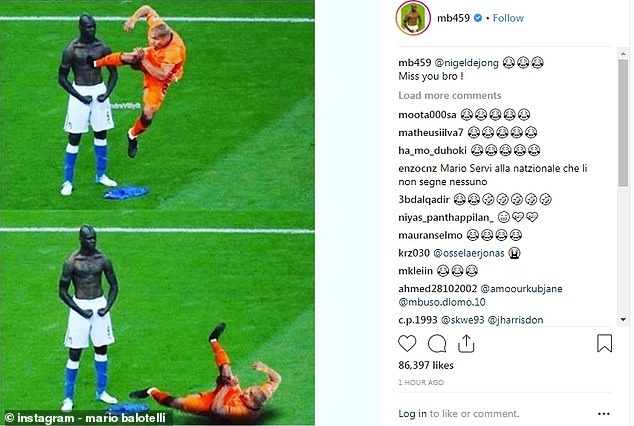The image size is (634, 426).
Task: Click the posted meme image
Action: 157,213
